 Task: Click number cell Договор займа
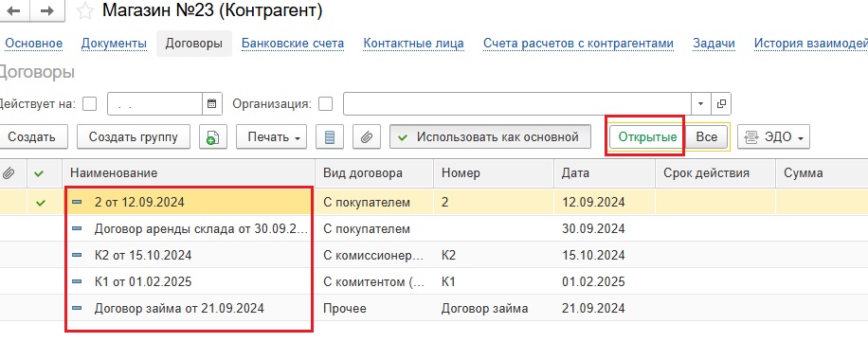coord(494,308)
